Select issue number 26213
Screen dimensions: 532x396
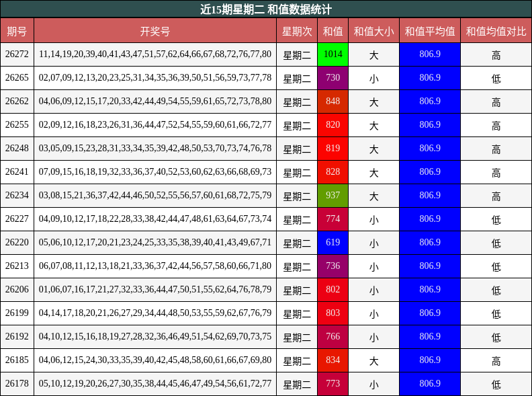pyautogui.click(x=17, y=266)
